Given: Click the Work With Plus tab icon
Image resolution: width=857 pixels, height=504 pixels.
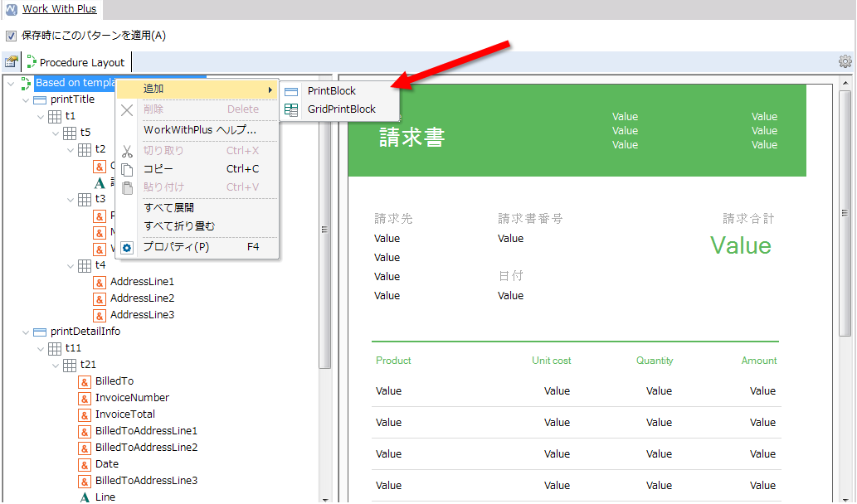Looking at the screenshot, I should (x=12, y=10).
